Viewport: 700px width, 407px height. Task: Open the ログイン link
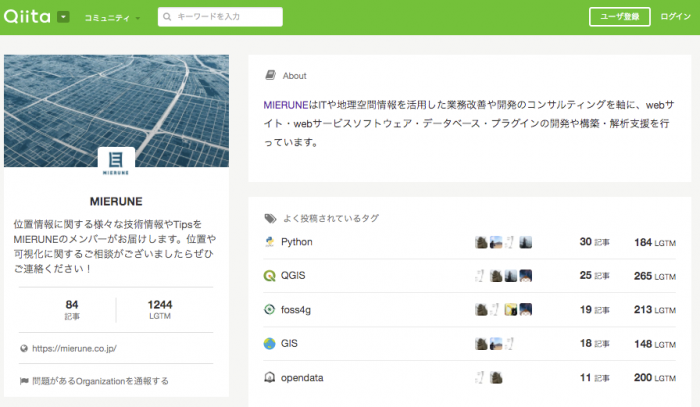coord(675,17)
